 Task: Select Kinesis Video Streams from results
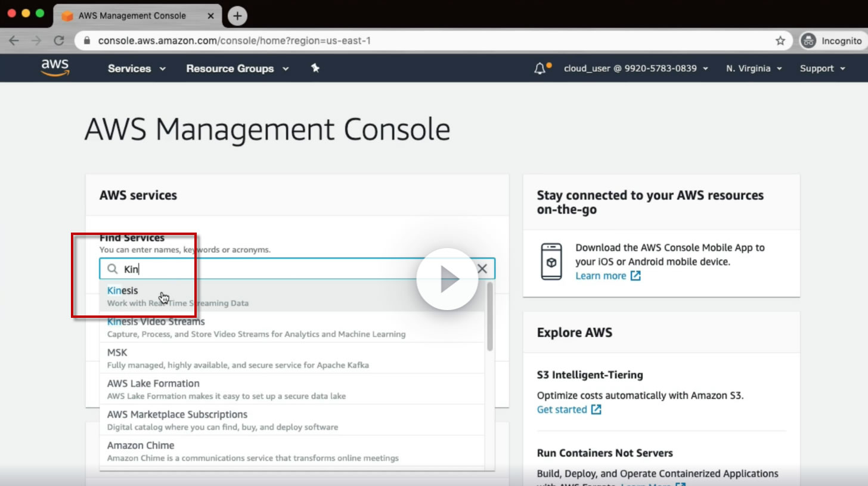[x=292, y=327]
